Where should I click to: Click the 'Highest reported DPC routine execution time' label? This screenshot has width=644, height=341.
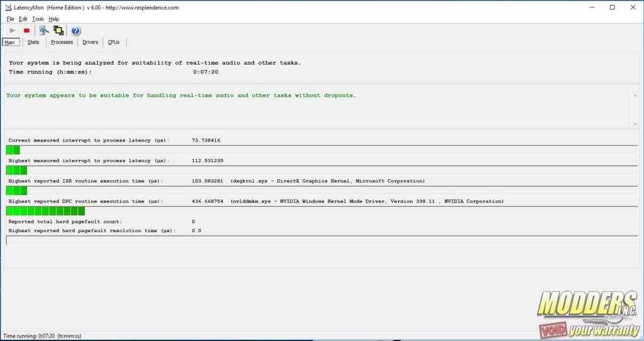point(86,202)
